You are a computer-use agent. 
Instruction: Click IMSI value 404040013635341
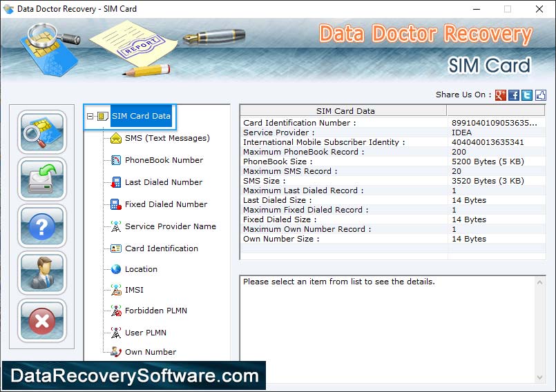coord(487,142)
